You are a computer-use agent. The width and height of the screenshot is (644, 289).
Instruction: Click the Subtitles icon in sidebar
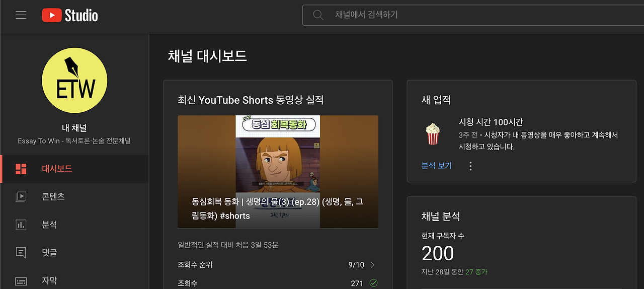pos(21,280)
